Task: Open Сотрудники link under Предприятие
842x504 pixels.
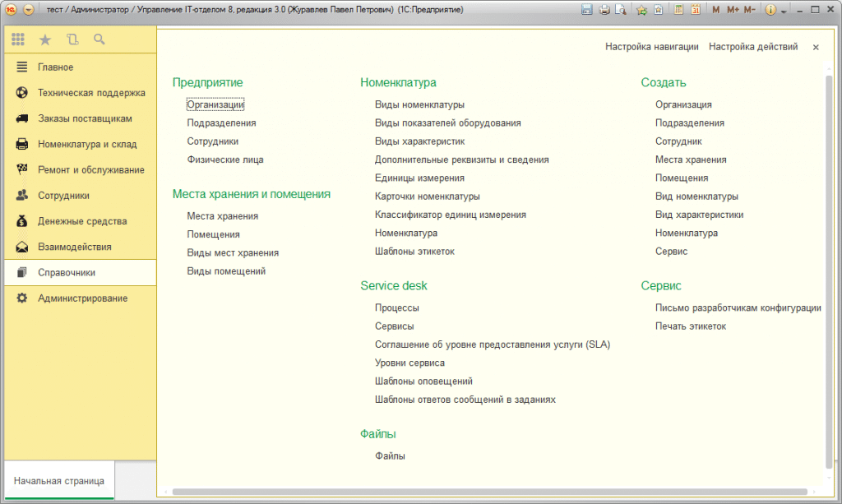Action: [213, 141]
